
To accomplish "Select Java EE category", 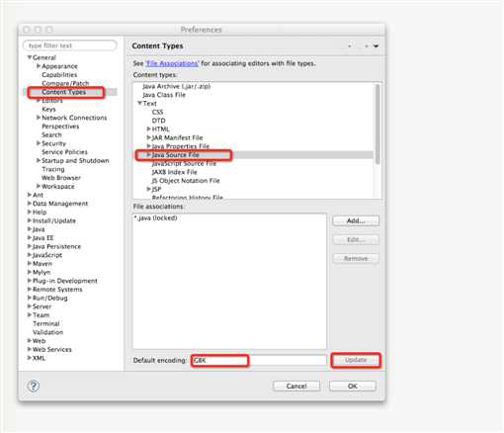I will [x=42, y=237].
